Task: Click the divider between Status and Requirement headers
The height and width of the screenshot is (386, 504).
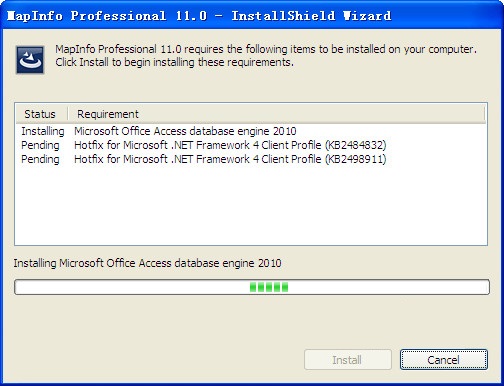Action: click(68, 114)
